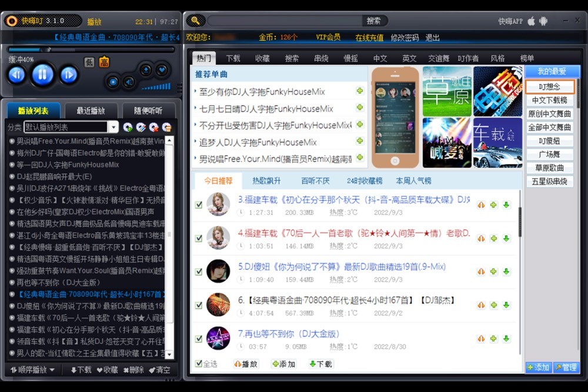Viewport: 588px width, 392px height.
Task: Download song 5 DJ傻妞 with arrow icon
Action: [x=507, y=271]
